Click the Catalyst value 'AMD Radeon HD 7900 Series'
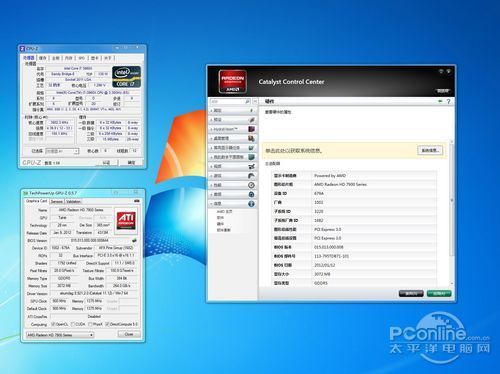The width and height of the screenshot is (500, 374). pos(340,184)
